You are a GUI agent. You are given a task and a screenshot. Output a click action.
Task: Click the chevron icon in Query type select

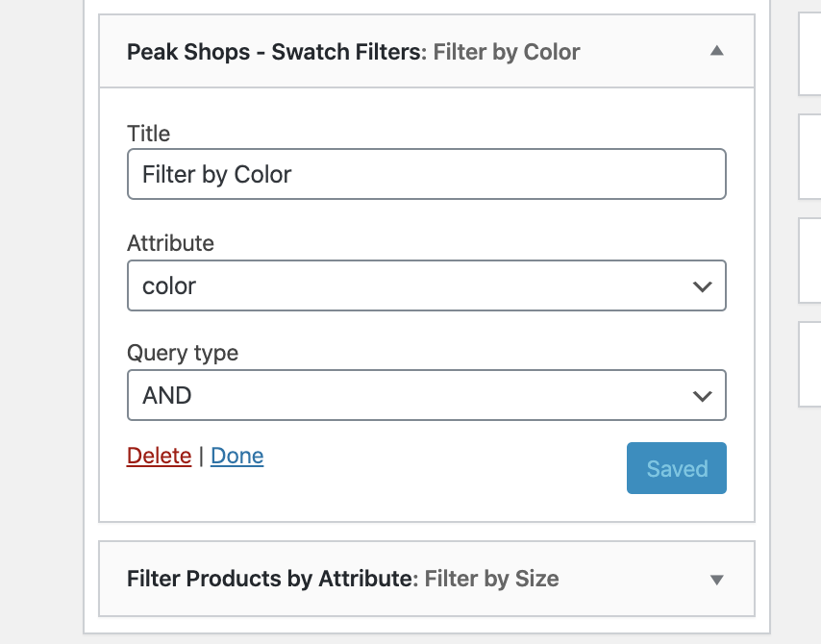tap(702, 396)
